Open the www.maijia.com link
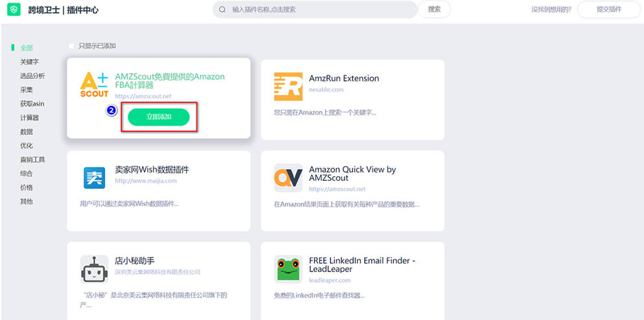 [146, 181]
